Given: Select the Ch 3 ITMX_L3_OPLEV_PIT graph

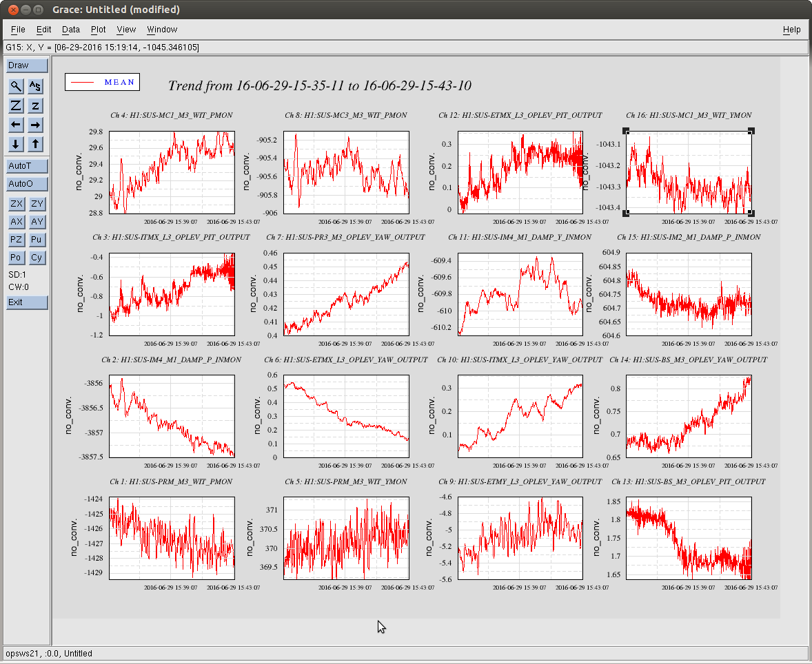Looking at the screenshot, I should 172,294.
